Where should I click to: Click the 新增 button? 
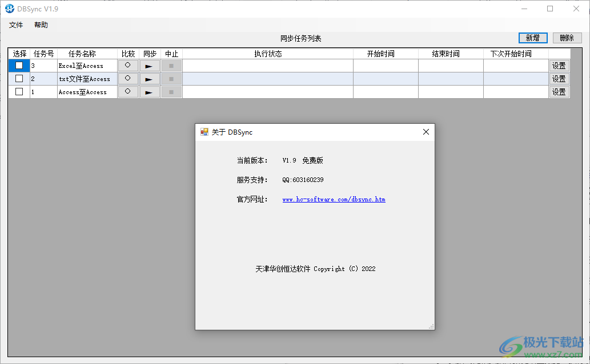533,38
